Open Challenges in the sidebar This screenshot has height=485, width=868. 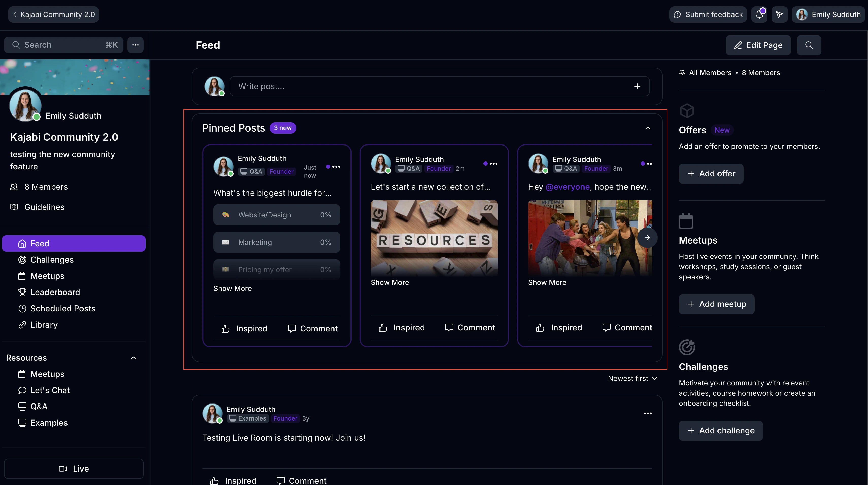tap(52, 260)
